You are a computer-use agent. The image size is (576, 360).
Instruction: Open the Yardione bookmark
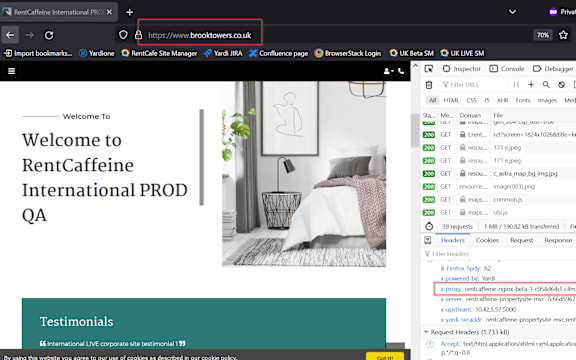tap(97, 53)
